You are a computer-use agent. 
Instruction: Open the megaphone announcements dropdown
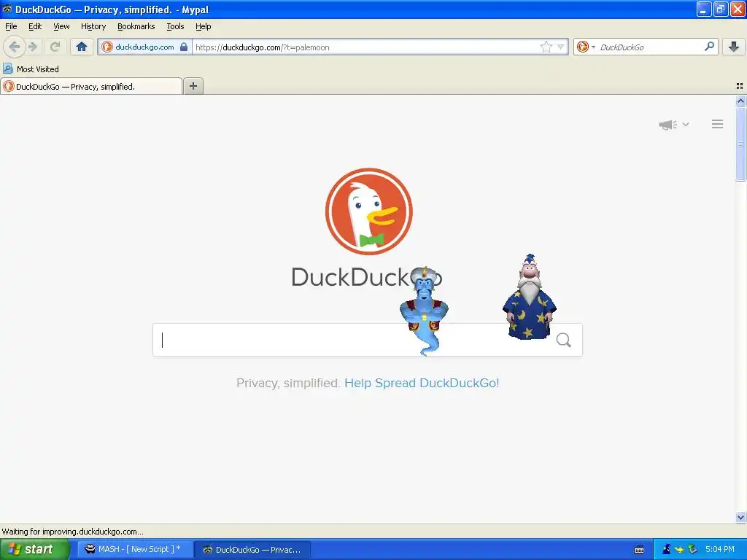673,124
